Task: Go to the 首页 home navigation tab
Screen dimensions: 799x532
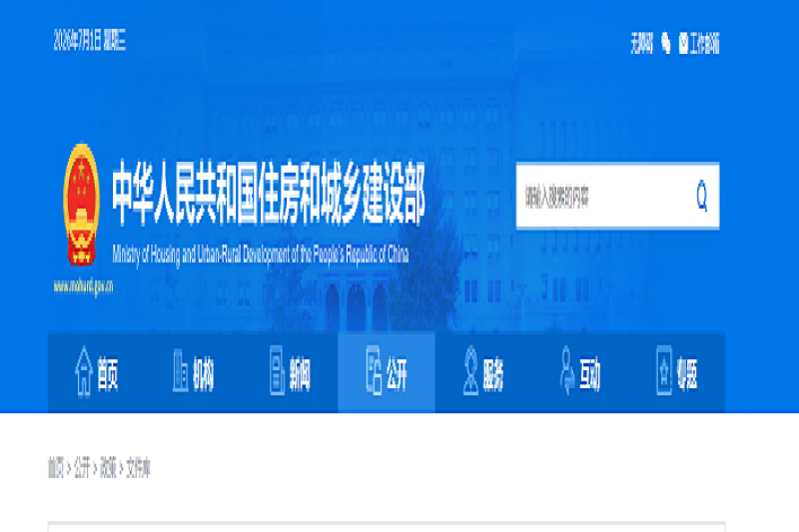Action: tap(96, 372)
